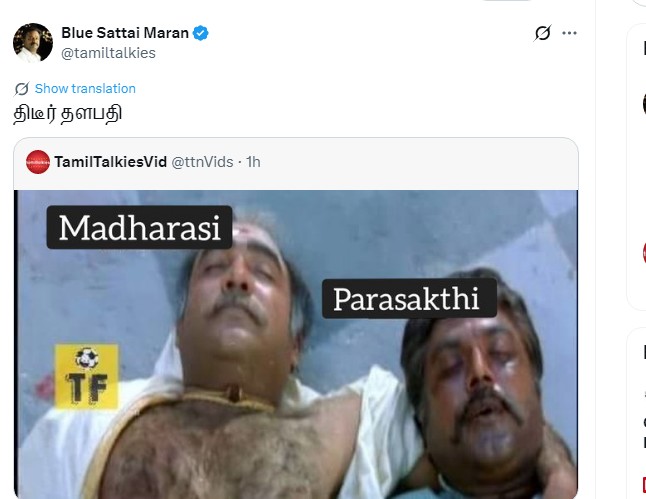Open the Blue Sattai Maran display name

[x=125, y=33]
